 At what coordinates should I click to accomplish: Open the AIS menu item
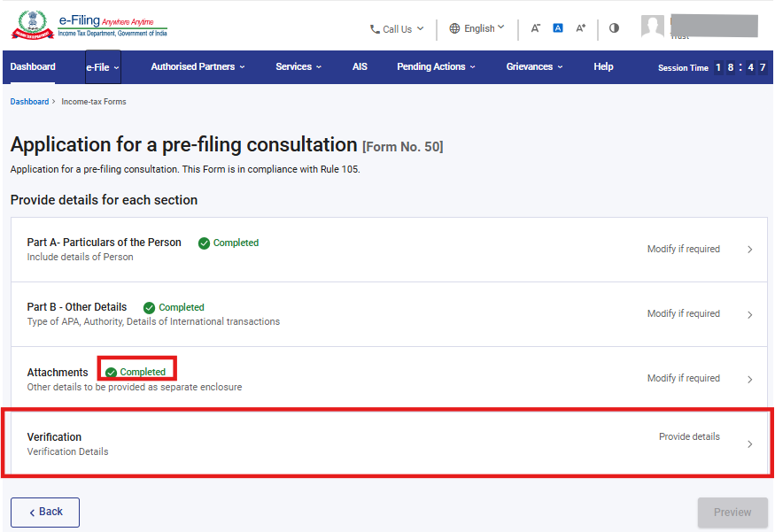tap(360, 66)
